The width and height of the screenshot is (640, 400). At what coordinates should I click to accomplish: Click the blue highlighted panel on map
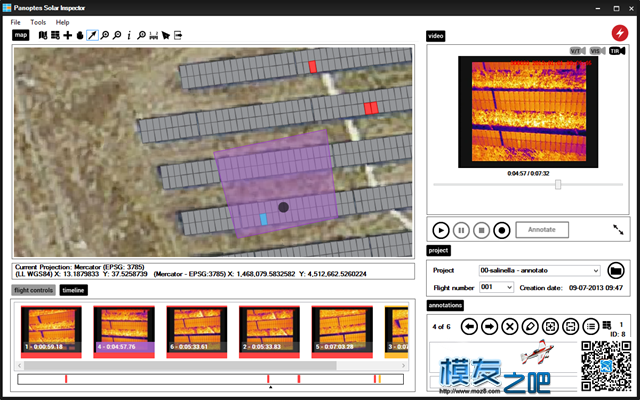coord(264,219)
